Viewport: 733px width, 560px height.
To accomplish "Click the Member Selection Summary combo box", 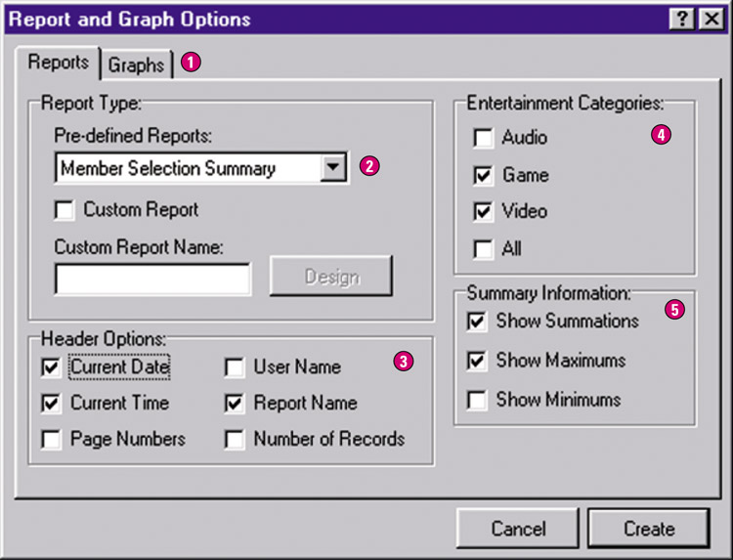I will pos(188,168).
